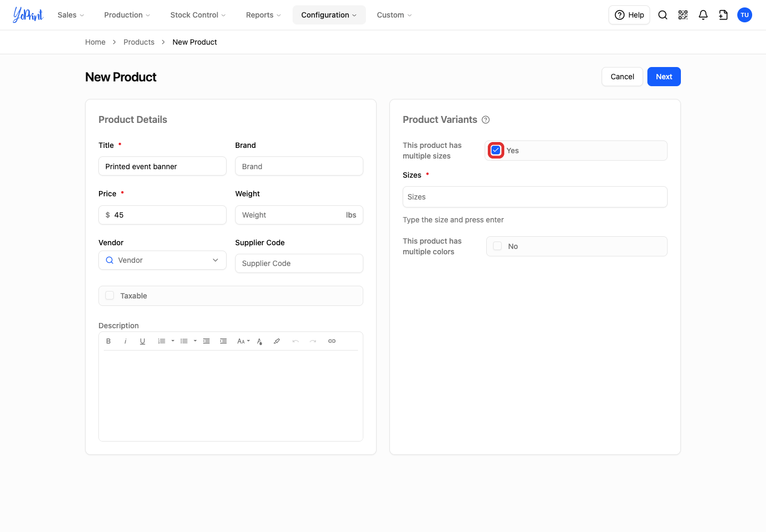This screenshot has width=766, height=532.
Task: Go to the Home breadcrumb link
Action: (95, 42)
